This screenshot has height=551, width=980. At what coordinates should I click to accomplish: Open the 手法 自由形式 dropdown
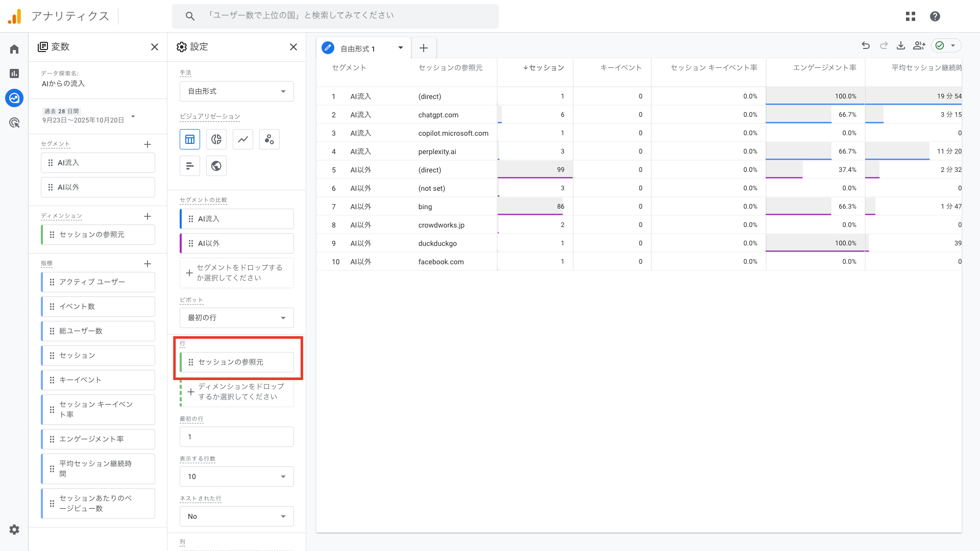(x=236, y=91)
